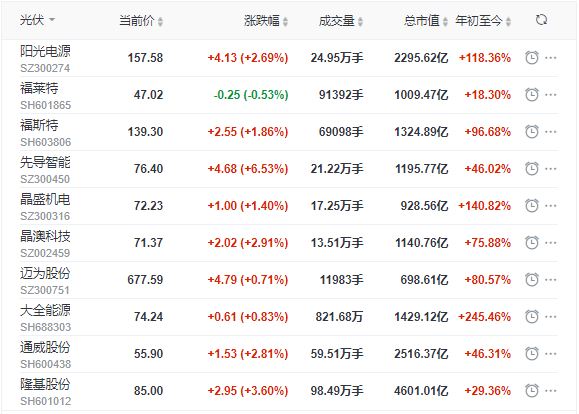This screenshot has width=579, height=414.
Task: Click volume 98.49万手
Action: tap(337, 391)
